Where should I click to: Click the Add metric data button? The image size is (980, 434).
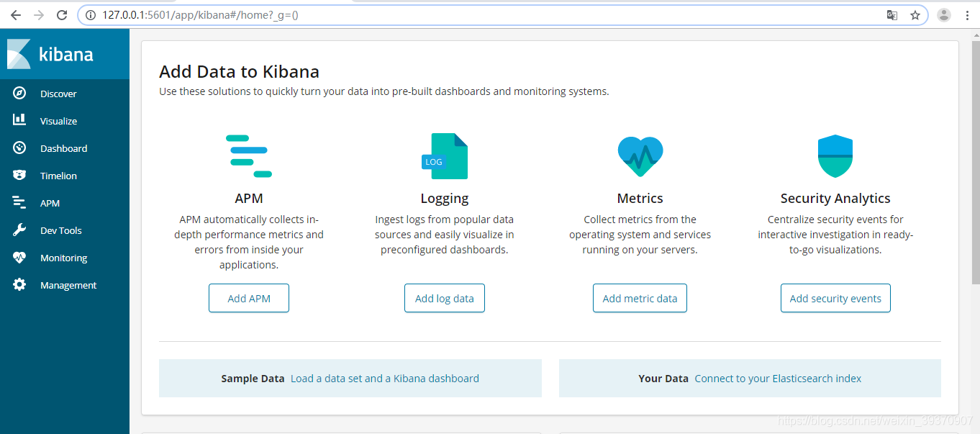[640, 298]
